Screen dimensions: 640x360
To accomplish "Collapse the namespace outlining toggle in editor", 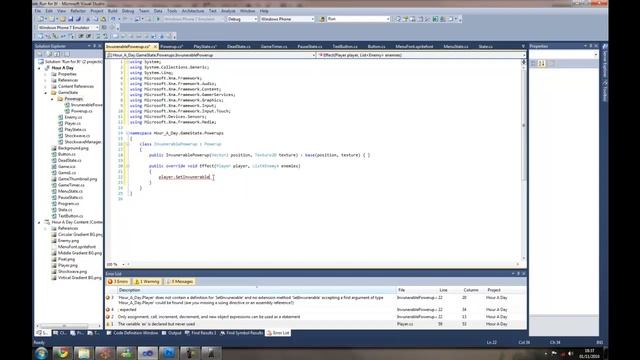I will point(127,133).
